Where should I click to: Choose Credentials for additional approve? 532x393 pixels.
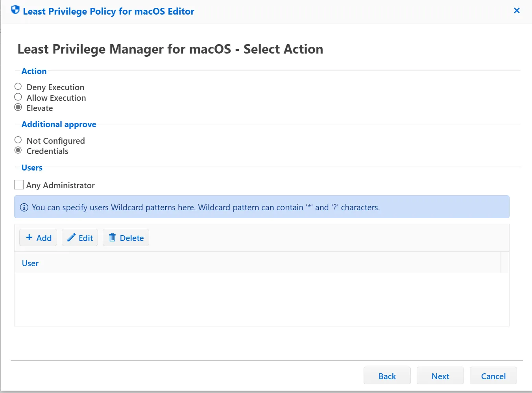click(18, 150)
